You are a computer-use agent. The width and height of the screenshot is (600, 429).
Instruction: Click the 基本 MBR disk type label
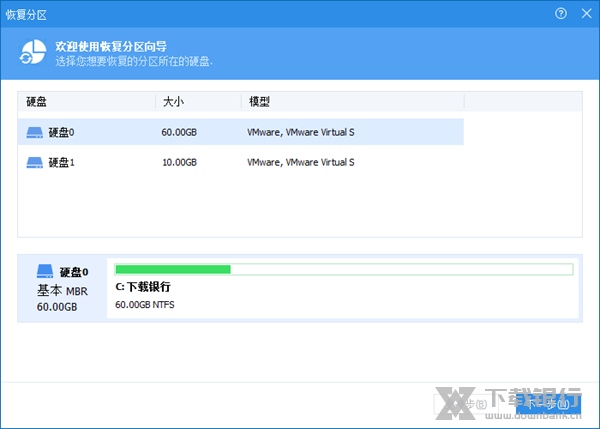[62, 289]
